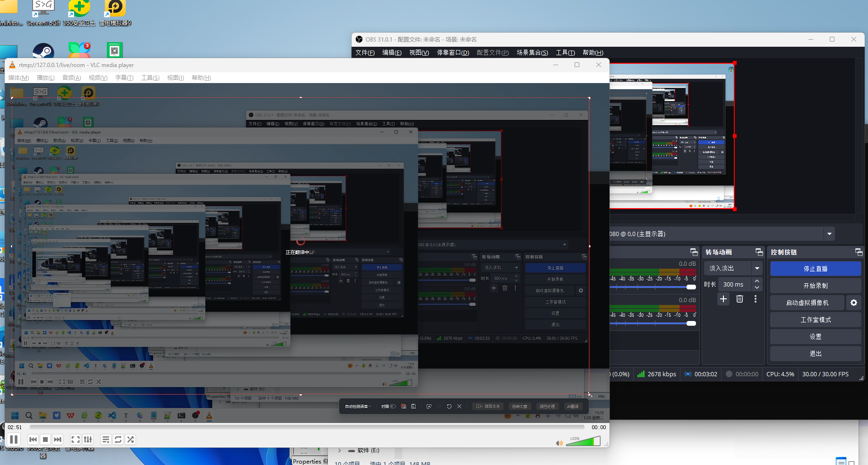Click 退出 to exit OBS

pyautogui.click(x=816, y=354)
